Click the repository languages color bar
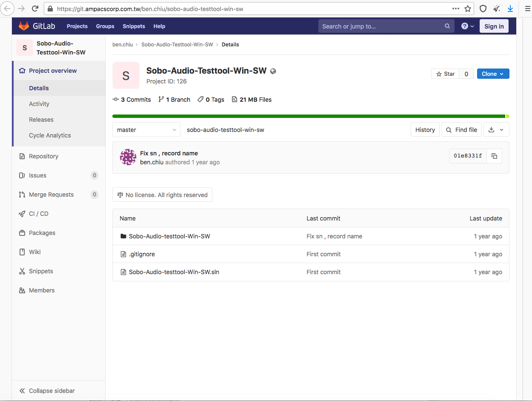This screenshot has width=532, height=401. click(x=311, y=116)
